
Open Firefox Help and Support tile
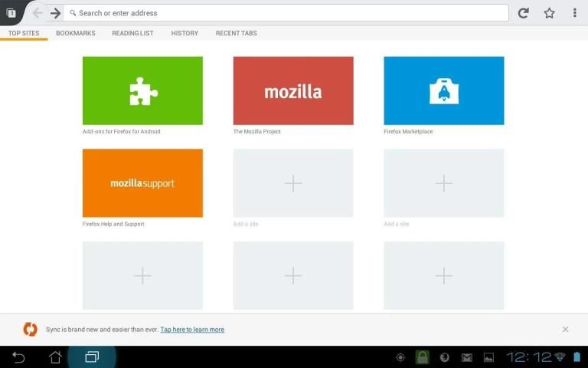142,183
